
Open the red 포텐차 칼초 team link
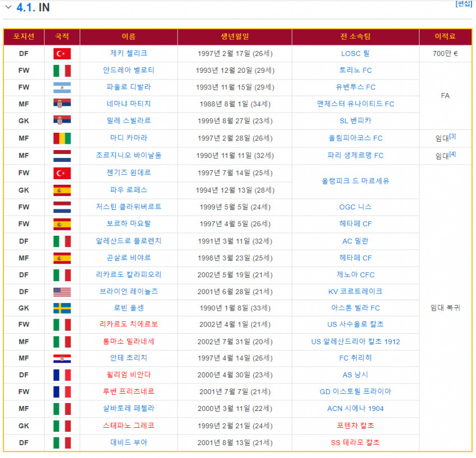point(355,426)
